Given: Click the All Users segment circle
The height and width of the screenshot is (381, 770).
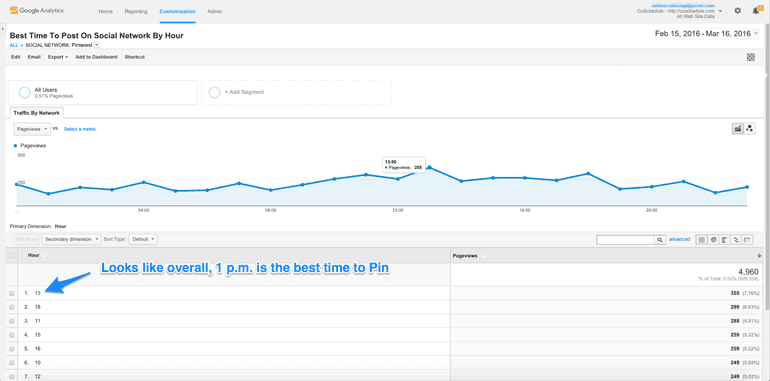Looking at the screenshot, I should (x=24, y=92).
